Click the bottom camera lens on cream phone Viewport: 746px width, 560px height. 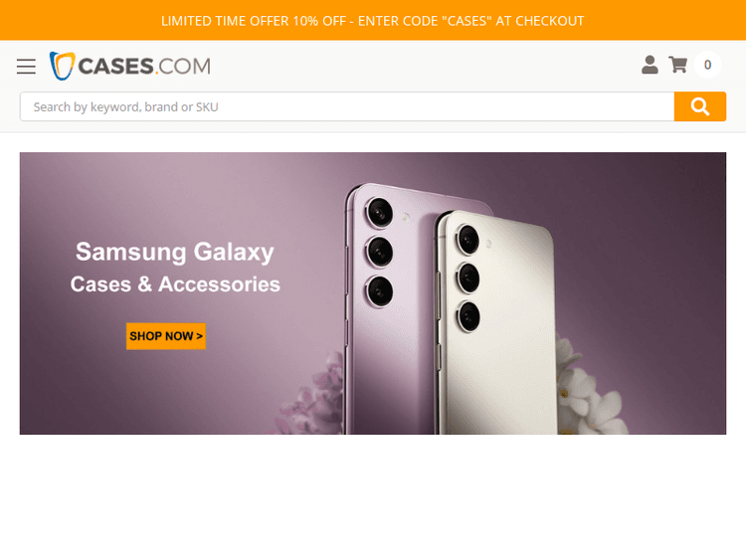pyautogui.click(x=468, y=316)
